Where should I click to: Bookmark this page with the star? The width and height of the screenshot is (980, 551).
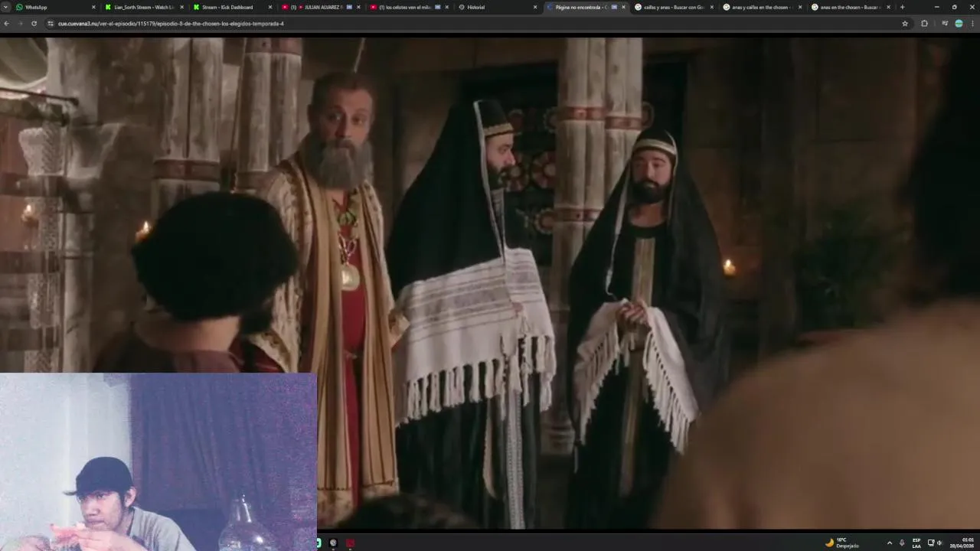(x=905, y=24)
